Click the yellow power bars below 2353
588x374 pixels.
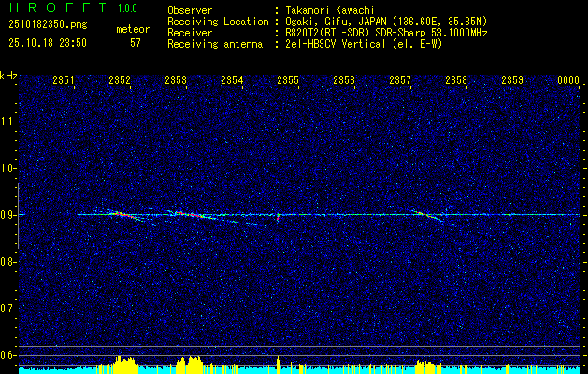click(190, 363)
